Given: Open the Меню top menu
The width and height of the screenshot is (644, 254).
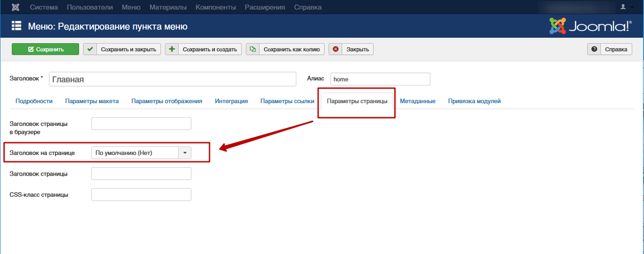Looking at the screenshot, I should click(x=131, y=7).
